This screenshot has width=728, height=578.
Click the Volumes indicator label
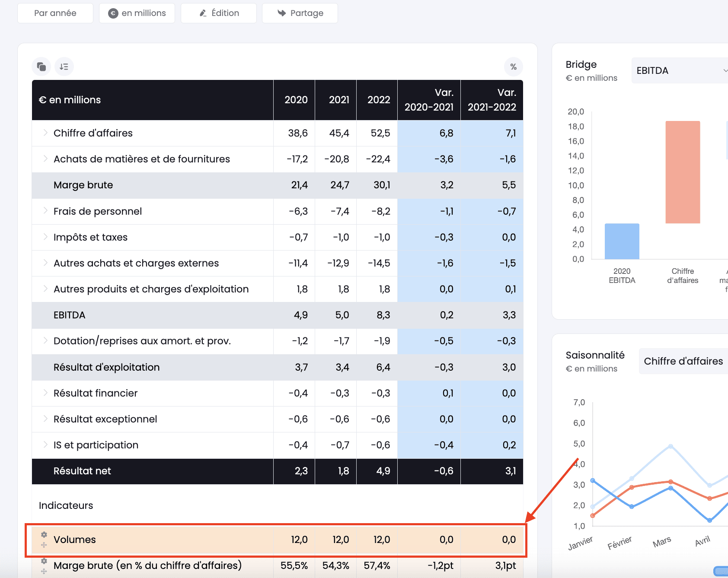click(x=75, y=540)
